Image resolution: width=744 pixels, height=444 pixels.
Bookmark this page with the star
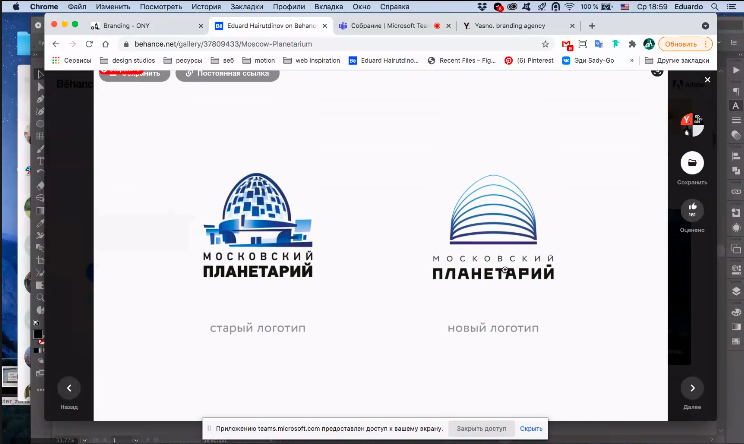545,44
